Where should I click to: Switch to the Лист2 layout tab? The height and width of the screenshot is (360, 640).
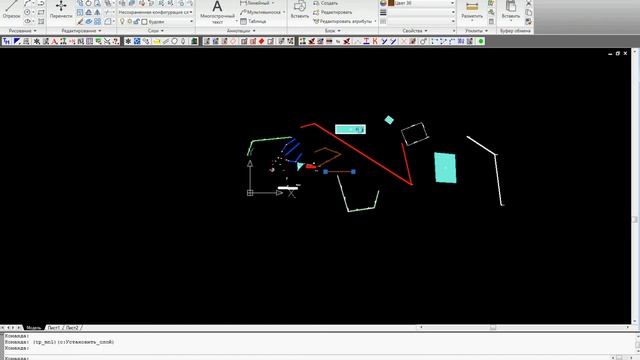point(72,328)
